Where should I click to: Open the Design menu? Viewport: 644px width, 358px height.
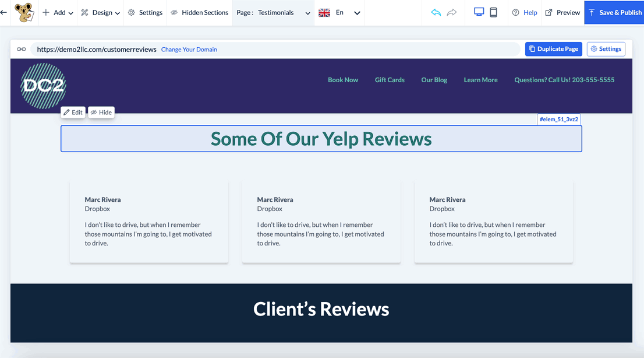pyautogui.click(x=100, y=12)
